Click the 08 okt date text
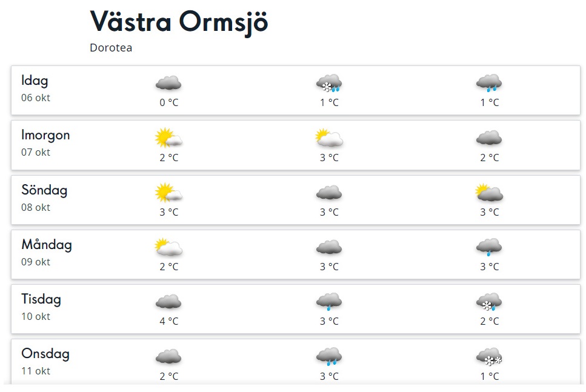Screen dimensions: 586x392 click(x=36, y=207)
